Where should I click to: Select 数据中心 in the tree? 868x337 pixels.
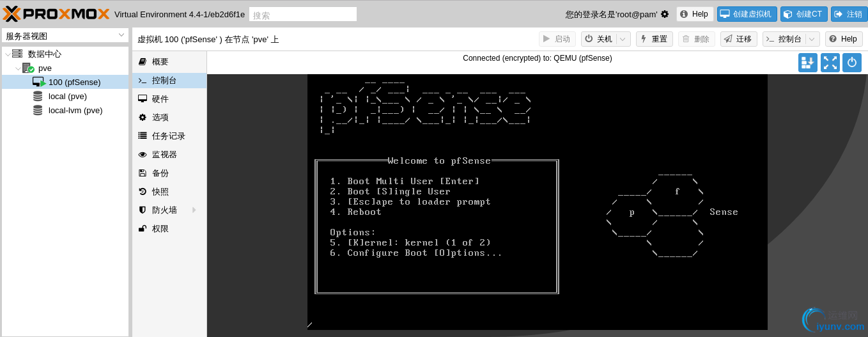[x=45, y=54]
